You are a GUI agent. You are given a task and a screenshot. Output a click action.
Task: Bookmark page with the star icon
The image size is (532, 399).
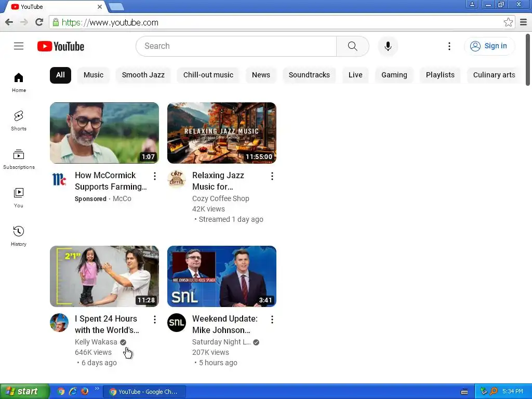pos(508,22)
